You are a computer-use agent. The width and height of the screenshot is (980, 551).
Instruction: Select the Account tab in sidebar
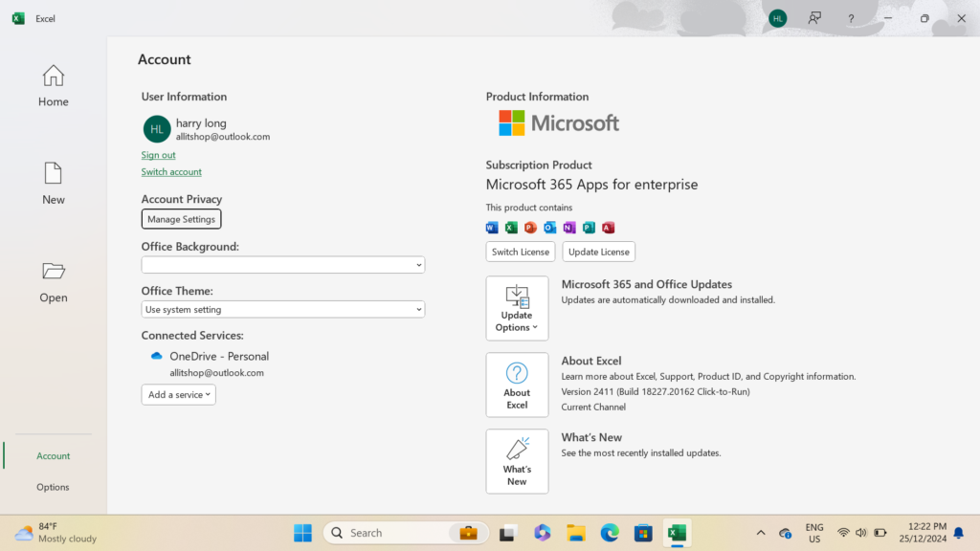pos(54,455)
